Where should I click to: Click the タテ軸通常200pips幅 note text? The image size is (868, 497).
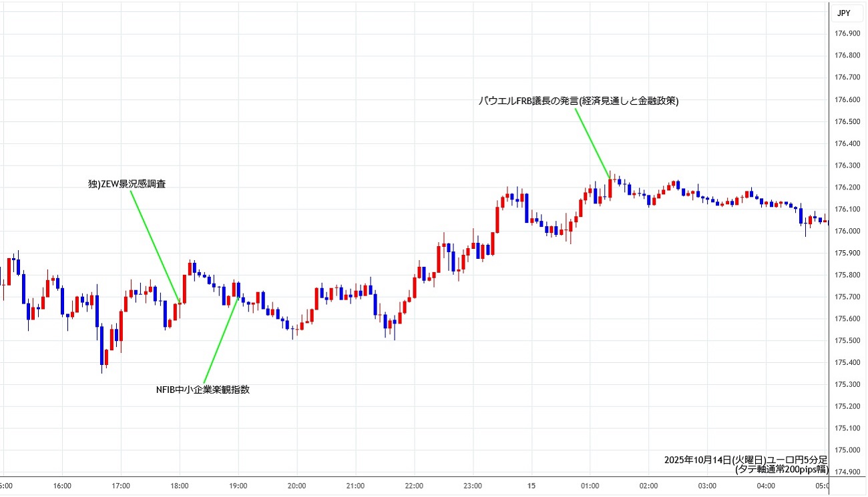pos(781,470)
